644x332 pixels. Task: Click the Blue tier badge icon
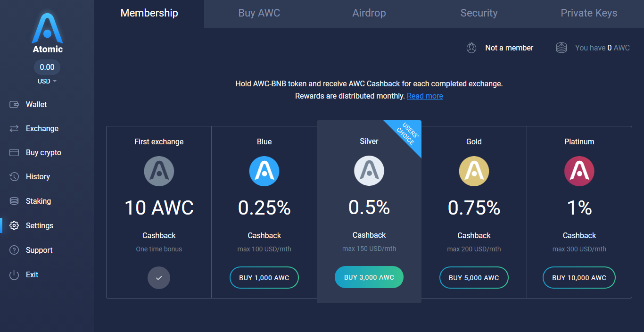tap(264, 171)
